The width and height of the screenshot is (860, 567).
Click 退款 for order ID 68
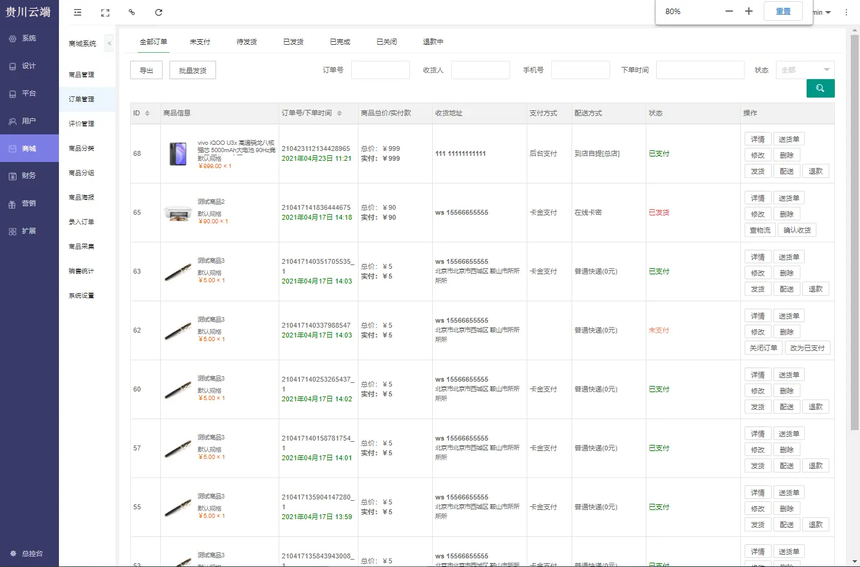point(816,171)
